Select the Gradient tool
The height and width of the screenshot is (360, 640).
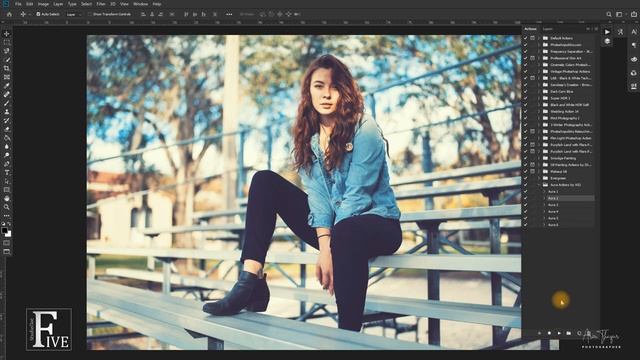(7, 138)
